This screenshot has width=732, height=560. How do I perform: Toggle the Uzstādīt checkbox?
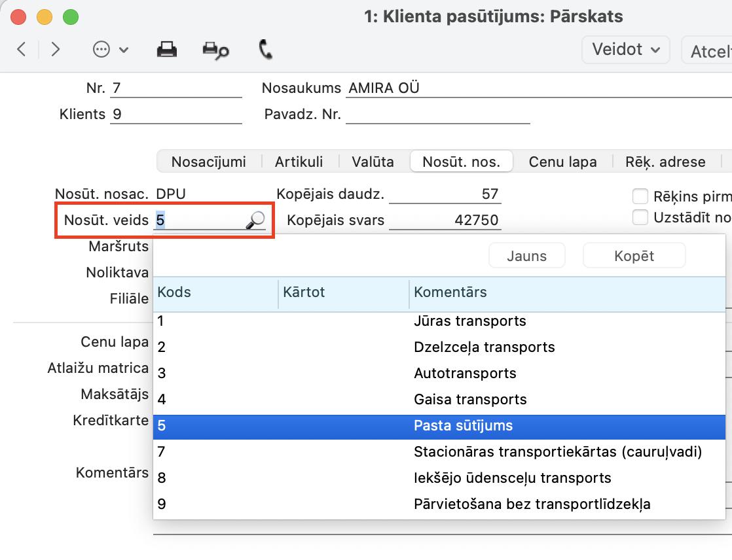640,217
